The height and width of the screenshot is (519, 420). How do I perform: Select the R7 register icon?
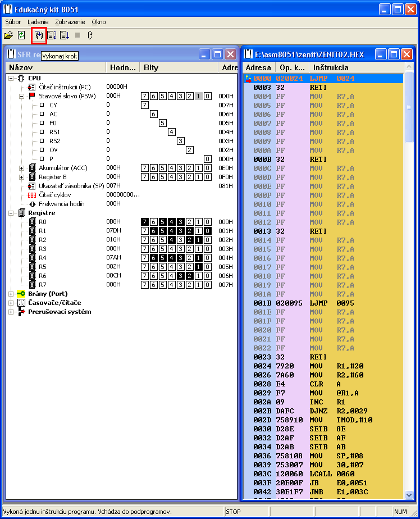coord(32,285)
